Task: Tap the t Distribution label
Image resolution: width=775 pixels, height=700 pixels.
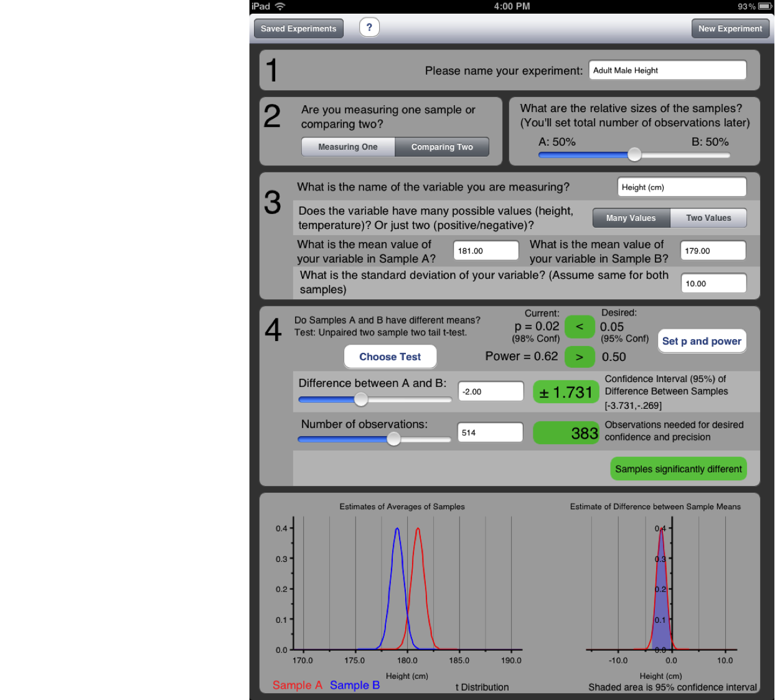Action: [482, 687]
